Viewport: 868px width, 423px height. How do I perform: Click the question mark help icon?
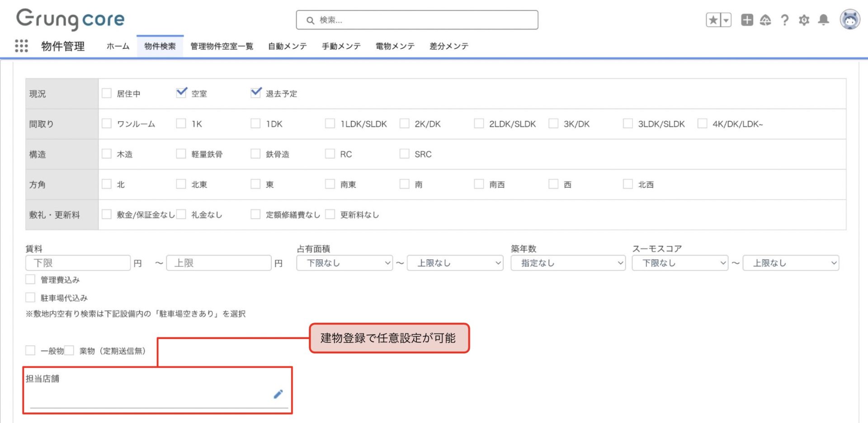point(784,20)
